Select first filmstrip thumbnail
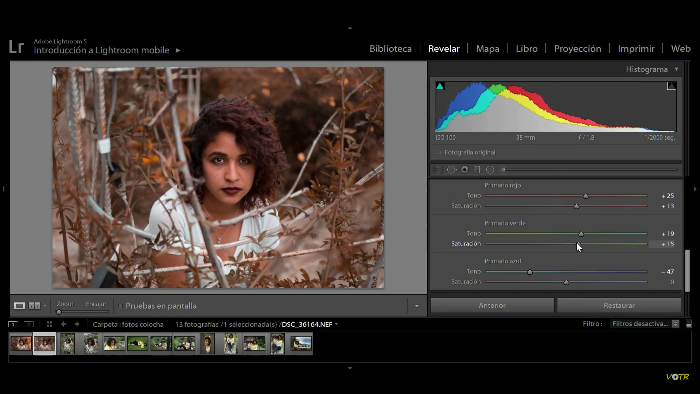The width and height of the screenshot is (700, 394). point(21,344)
